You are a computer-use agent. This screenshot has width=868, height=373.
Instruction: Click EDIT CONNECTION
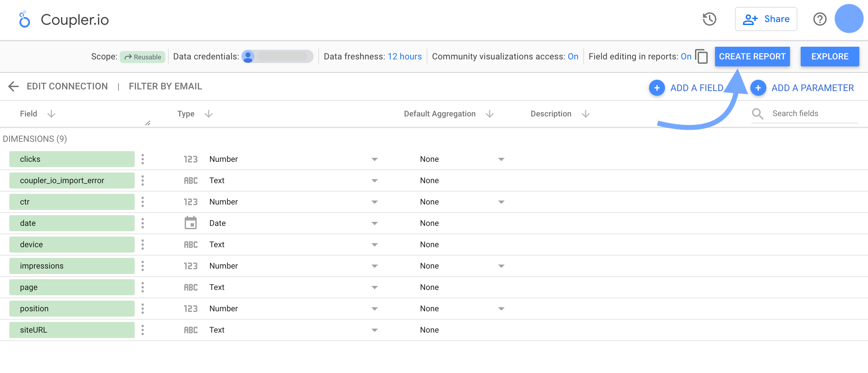[67, 86]
